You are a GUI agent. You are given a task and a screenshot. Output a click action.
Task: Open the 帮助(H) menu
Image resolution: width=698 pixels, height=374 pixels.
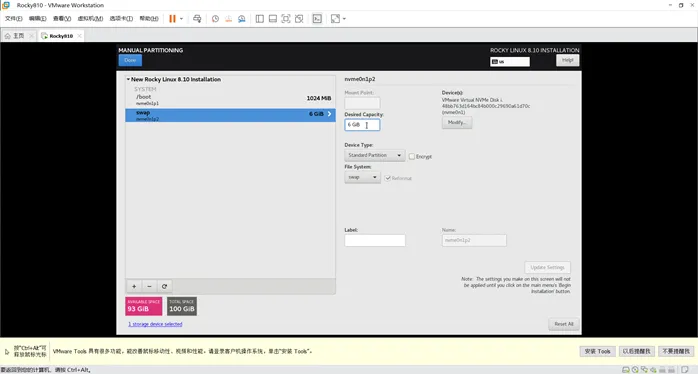149,19
